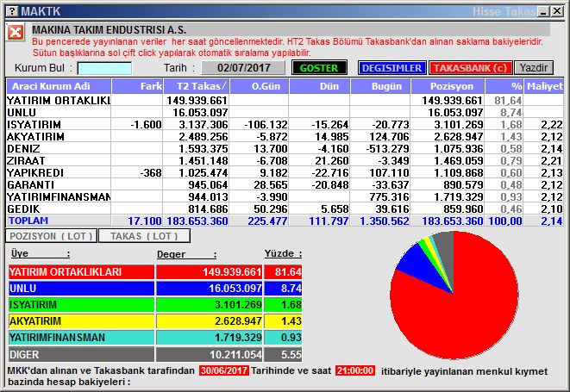This screenshot has height=392, width=570.
Task: Select the YATIRIMFINANSMAN table row name
Action: (x=59, y=196)
